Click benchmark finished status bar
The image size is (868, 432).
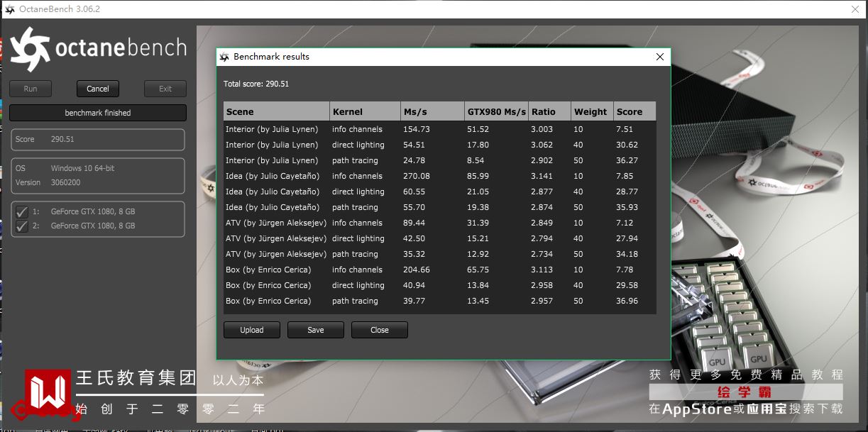98,113
